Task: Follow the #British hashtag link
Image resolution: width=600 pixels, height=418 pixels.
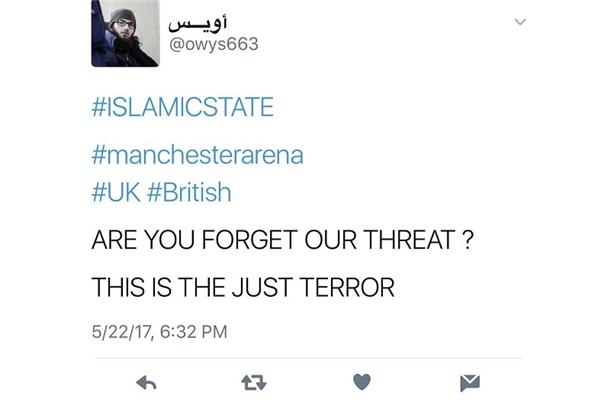Action: [189, 192]
